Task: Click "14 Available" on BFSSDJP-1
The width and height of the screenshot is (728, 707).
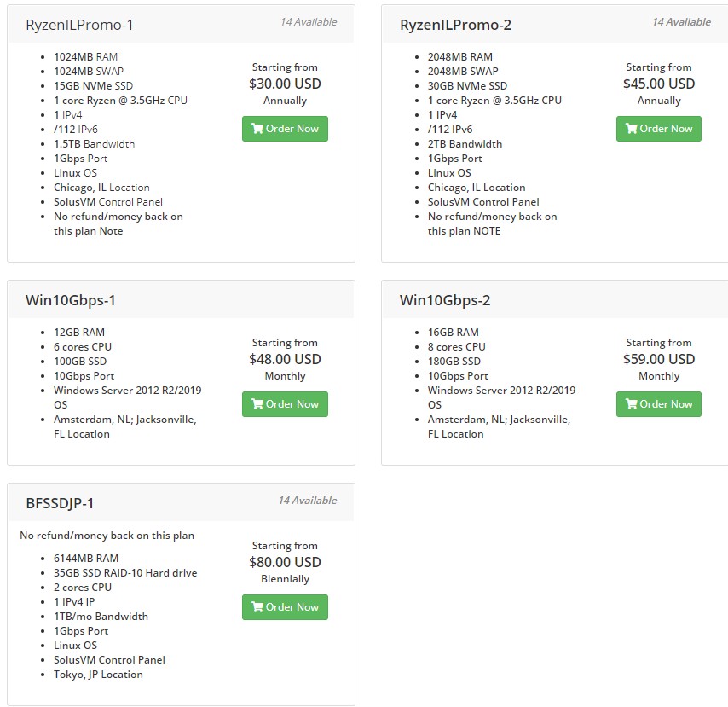Action: point(308,501)
